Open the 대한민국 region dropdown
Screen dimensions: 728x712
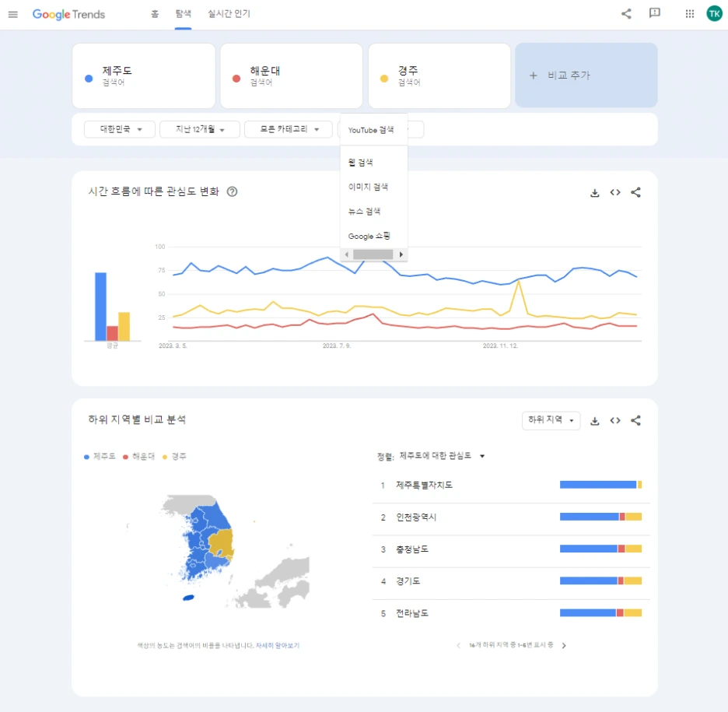click(120, 129)
